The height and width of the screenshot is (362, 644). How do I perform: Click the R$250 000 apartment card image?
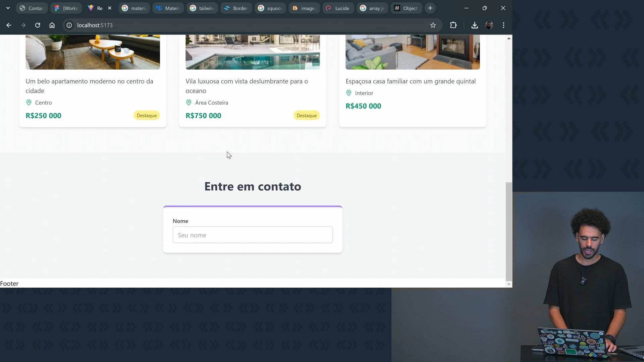click(93, 52)
